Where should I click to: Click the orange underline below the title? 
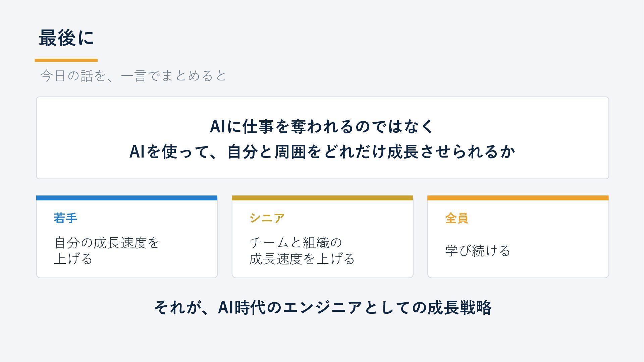66,60
